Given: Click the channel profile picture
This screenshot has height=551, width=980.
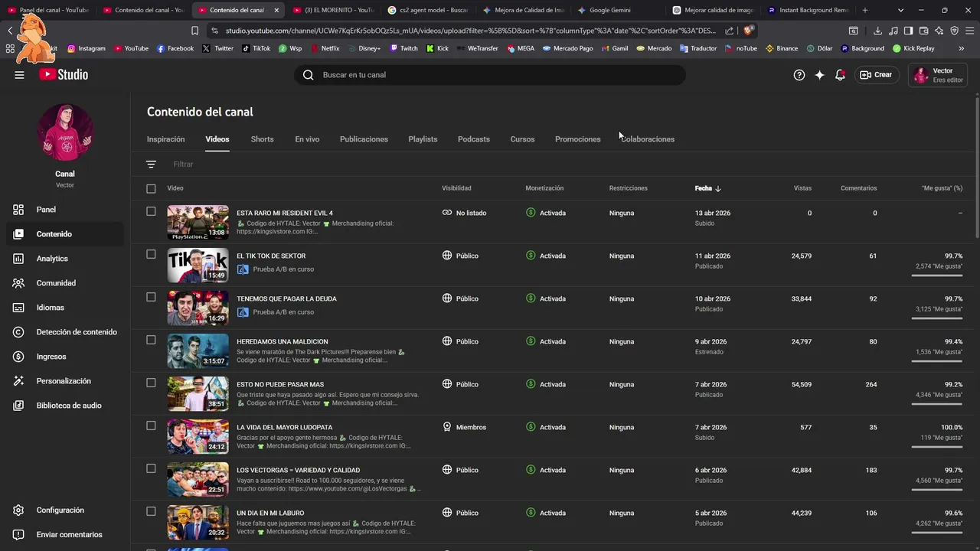Looking at the screenshot, I should (65, 132).
